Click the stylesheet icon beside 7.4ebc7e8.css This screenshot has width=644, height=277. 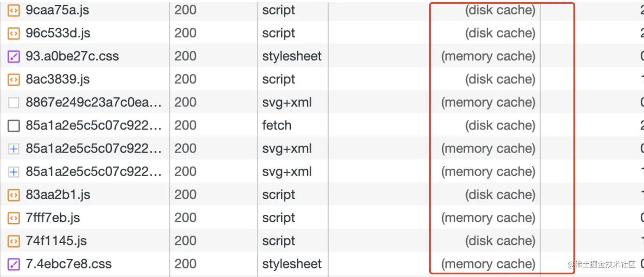14,264
